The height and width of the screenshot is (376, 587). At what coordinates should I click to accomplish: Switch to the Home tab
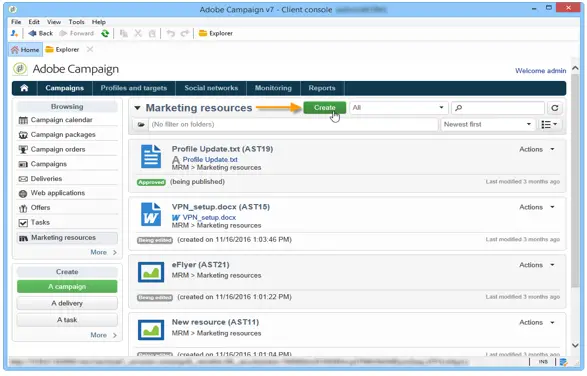click(25, 49)
